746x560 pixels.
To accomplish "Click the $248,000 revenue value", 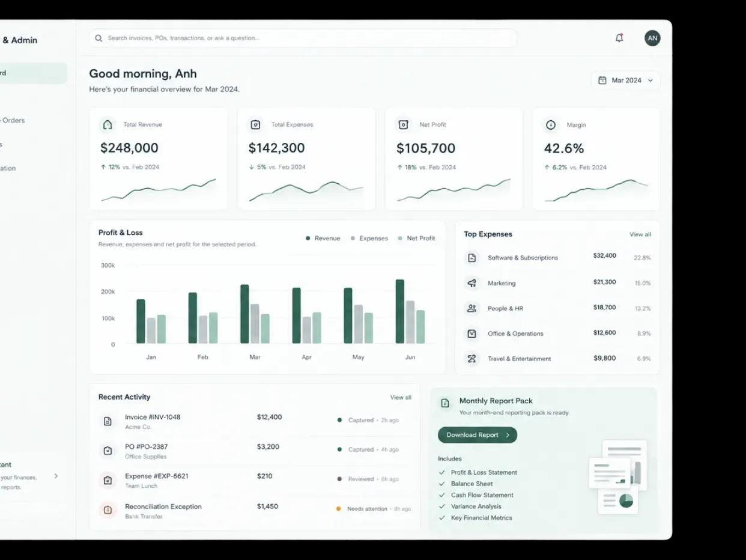I will (x=129, y=148).
